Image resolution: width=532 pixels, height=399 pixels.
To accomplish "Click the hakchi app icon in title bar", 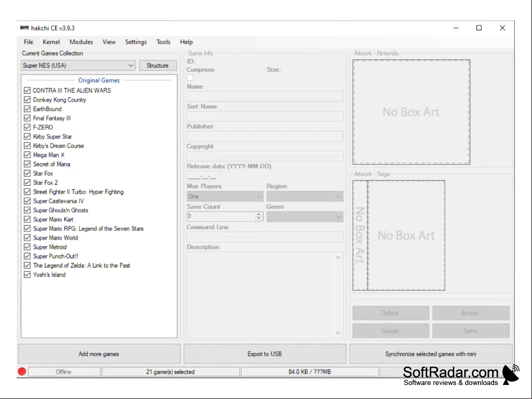I will [24, 28].
